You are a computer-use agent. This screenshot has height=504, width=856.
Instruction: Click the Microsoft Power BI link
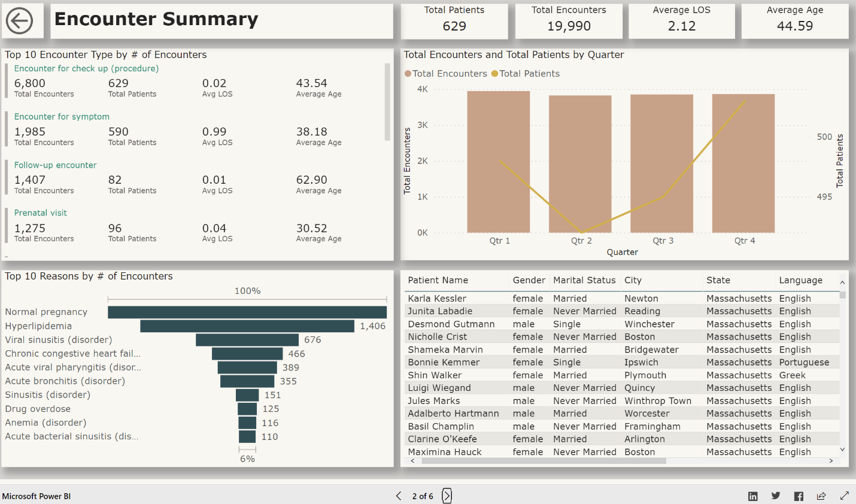(x=37, y=496)
